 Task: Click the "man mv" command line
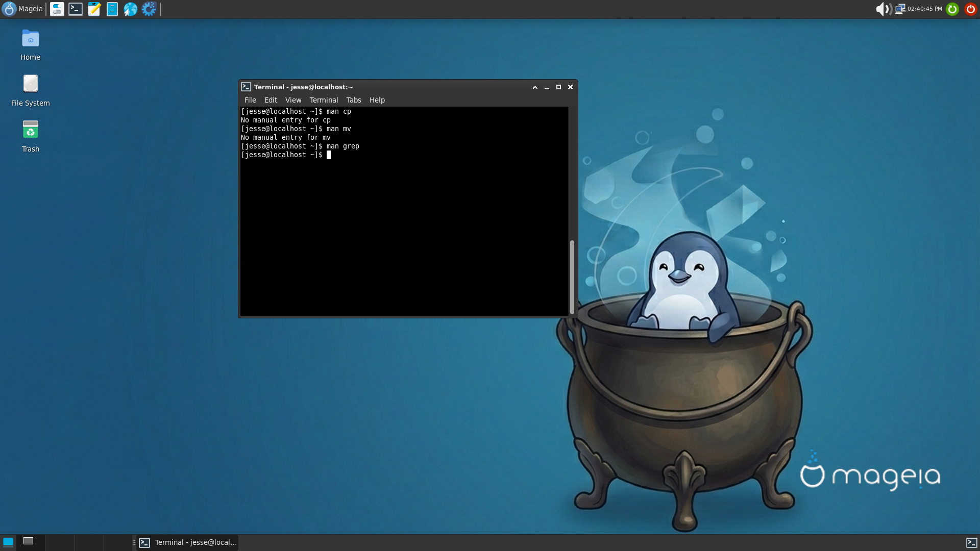pos(296,129)
